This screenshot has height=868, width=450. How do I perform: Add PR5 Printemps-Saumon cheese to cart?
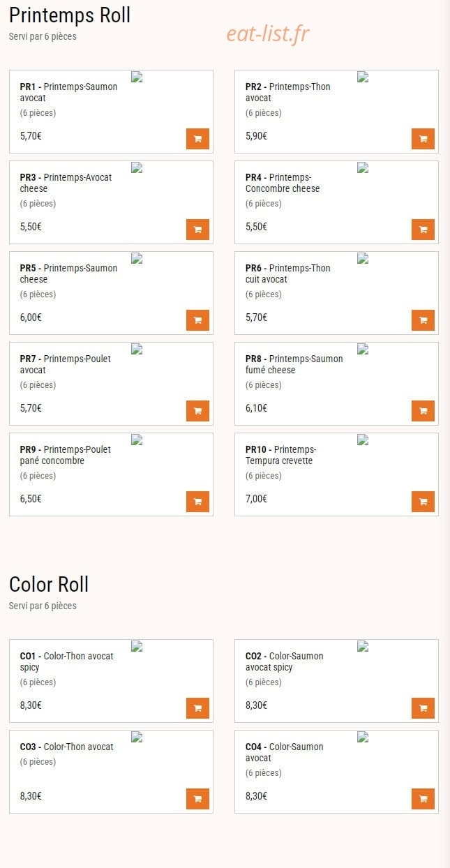click(x=197, y=320)
